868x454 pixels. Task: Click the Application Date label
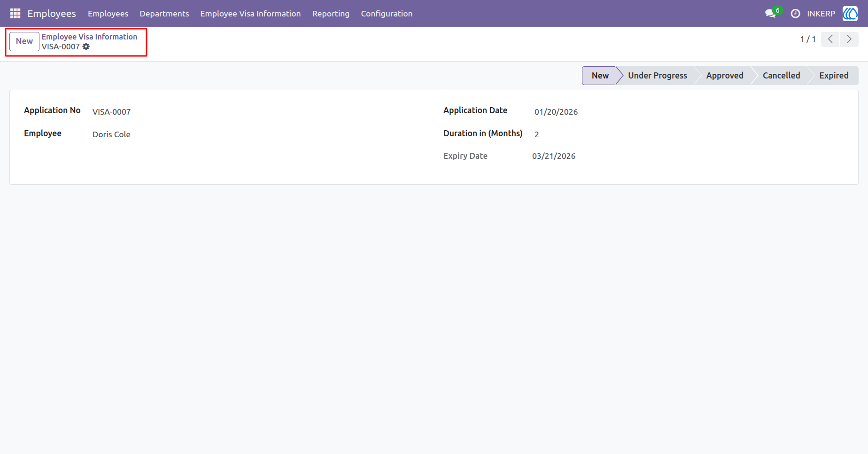(x=475, y=110)
